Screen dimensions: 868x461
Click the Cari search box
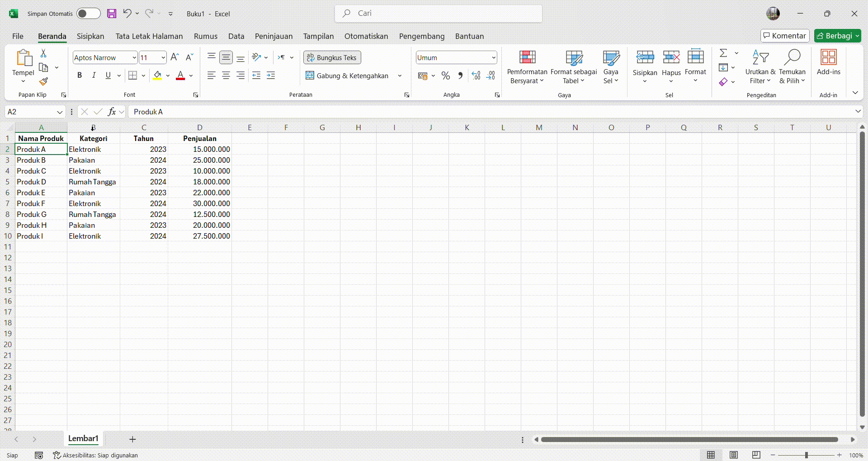click(439, 14)
